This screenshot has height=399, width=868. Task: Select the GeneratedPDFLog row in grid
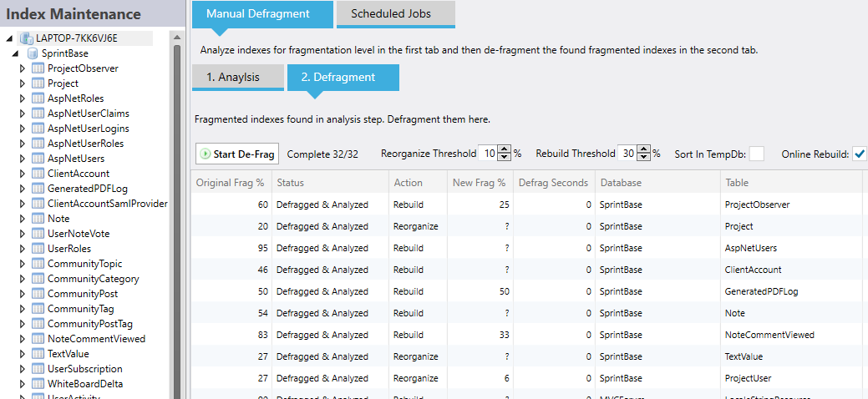pos(527,291)
